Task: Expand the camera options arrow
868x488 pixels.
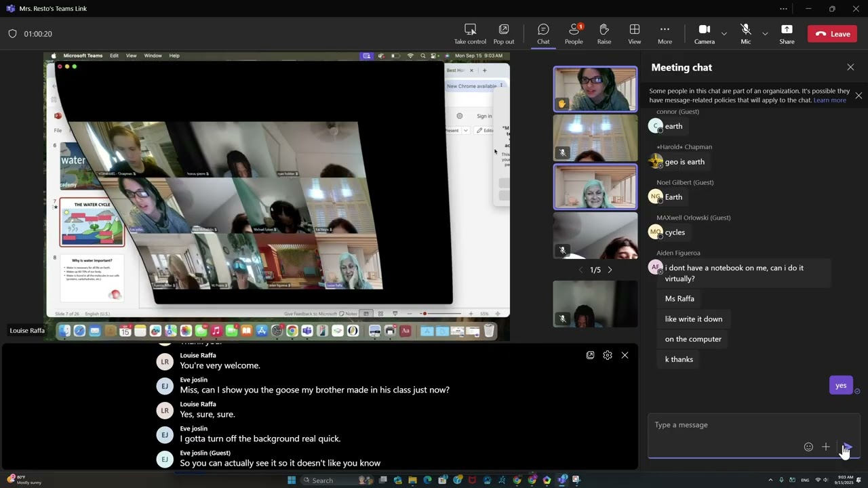Action: 724,34
